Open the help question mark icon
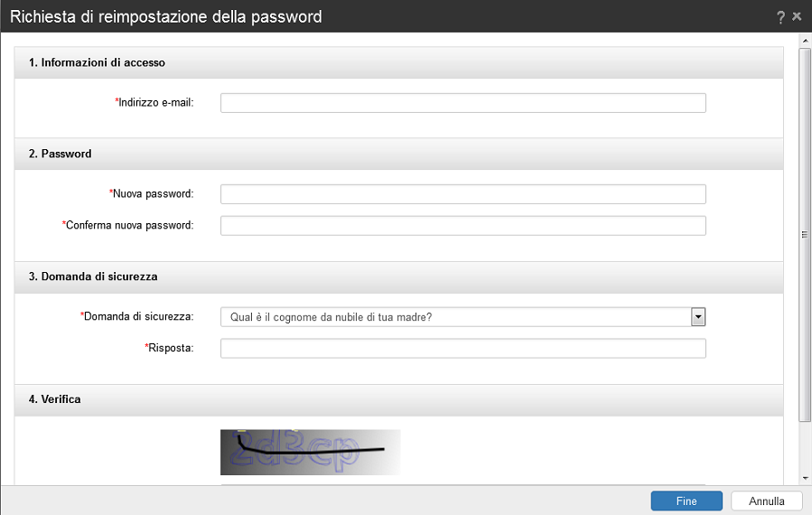This screenshot has height=515, width=812. click(x=780, y=17)
